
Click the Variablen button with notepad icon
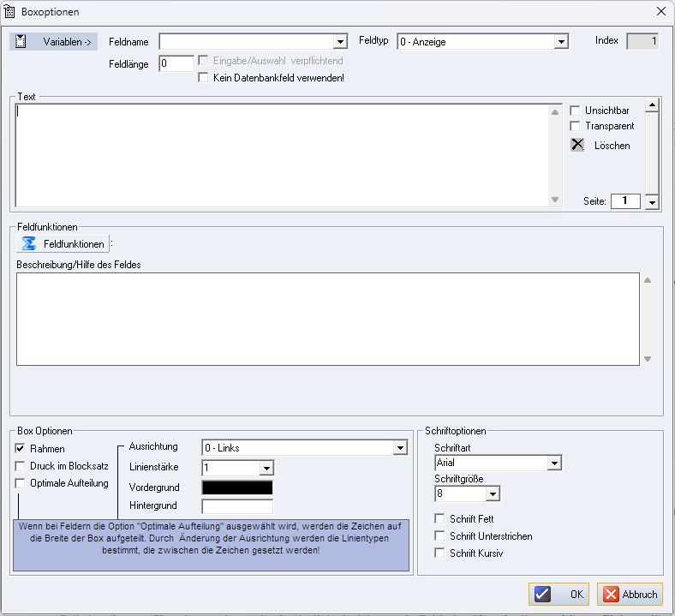53,42
